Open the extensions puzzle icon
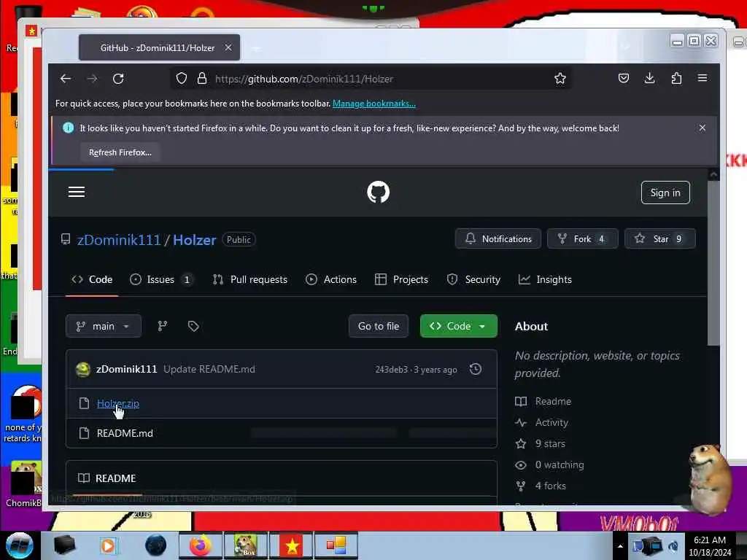The height and width of the screenshot is (560, 747). click(x=676, y=79)
